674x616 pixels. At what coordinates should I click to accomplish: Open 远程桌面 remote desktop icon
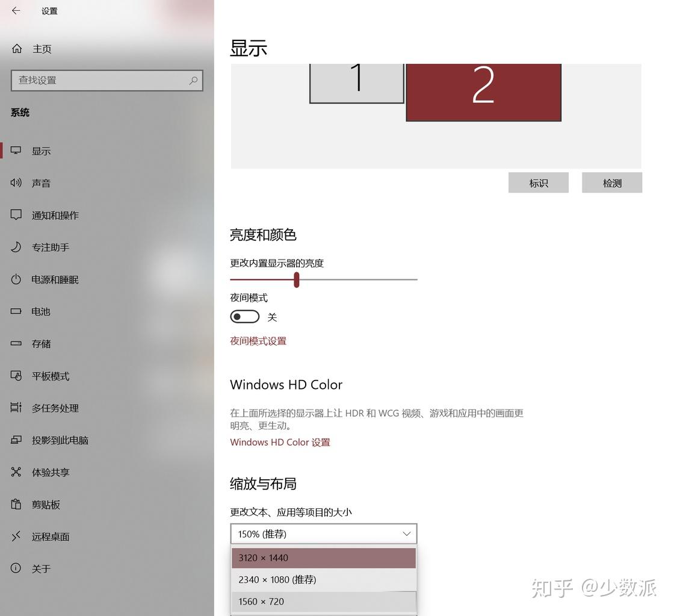(16, 537)
